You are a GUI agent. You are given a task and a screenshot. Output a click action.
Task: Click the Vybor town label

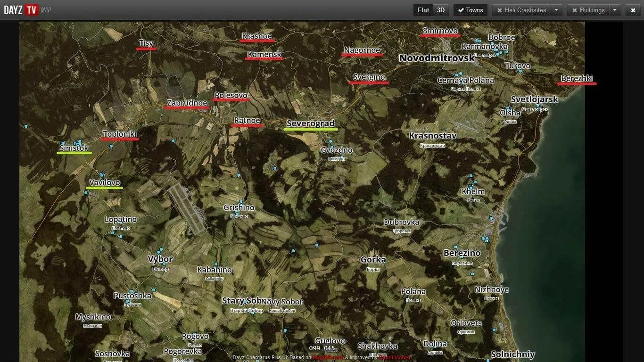[x=160, y=259]
